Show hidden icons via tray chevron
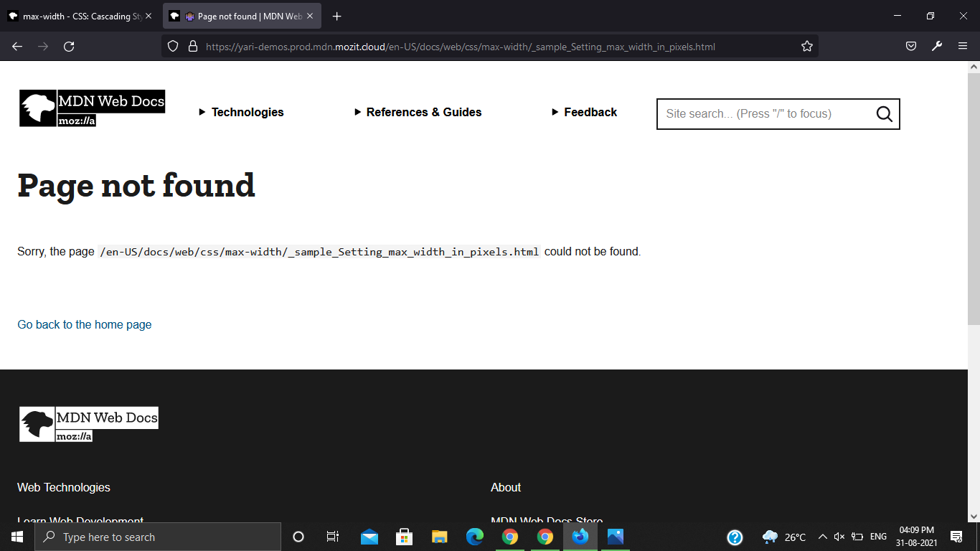This screenshot has height=551, width=980. [823, 537]
